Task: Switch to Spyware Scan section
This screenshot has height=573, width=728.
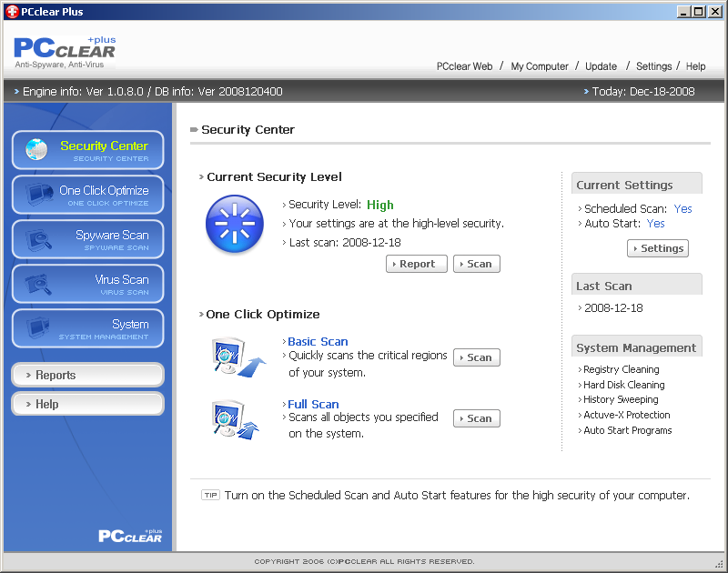Action: click(87, 239)
